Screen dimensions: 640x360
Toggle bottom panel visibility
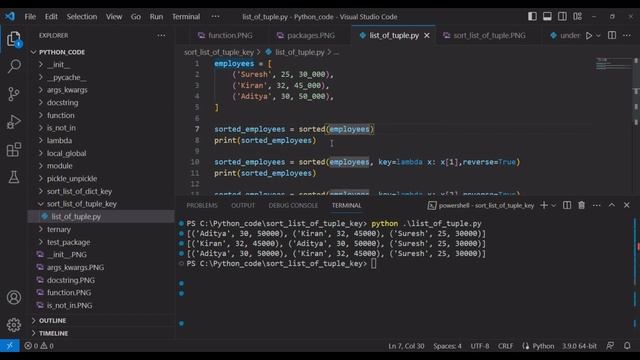click(x=547, y=16)
